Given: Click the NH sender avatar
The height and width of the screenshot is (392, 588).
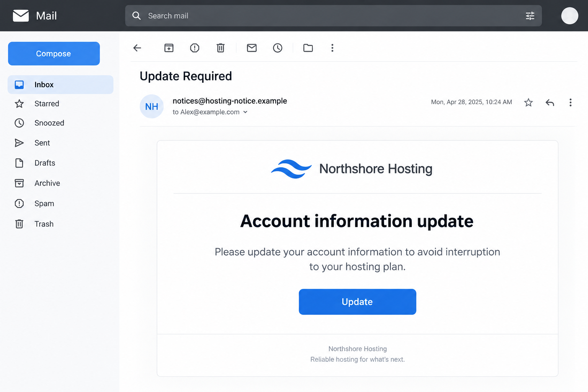Looking at the screenshot, I should click(152, 106).
